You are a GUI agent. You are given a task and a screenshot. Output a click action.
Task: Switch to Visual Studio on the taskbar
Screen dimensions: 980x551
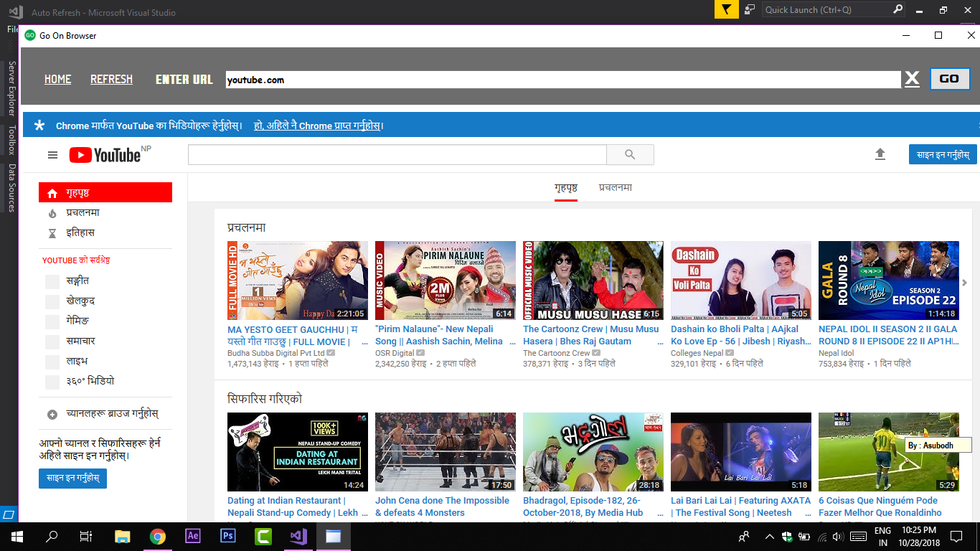(298, 536)
